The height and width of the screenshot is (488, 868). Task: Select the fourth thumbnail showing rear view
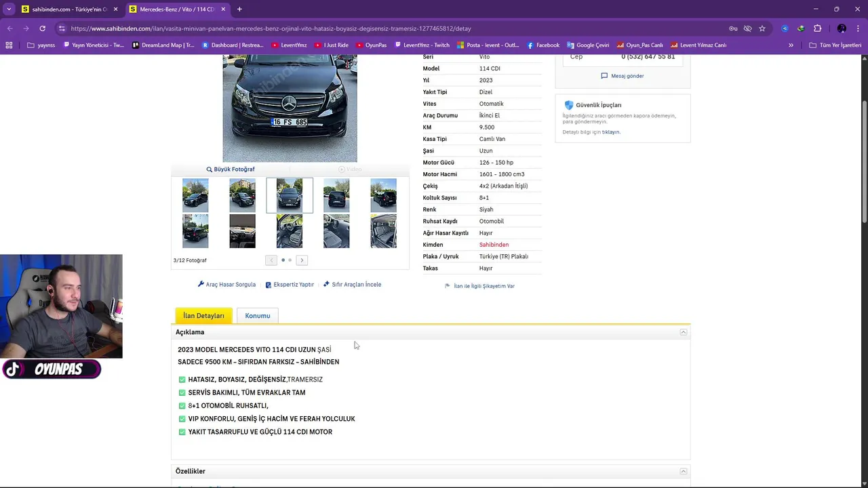click(336, 195)
